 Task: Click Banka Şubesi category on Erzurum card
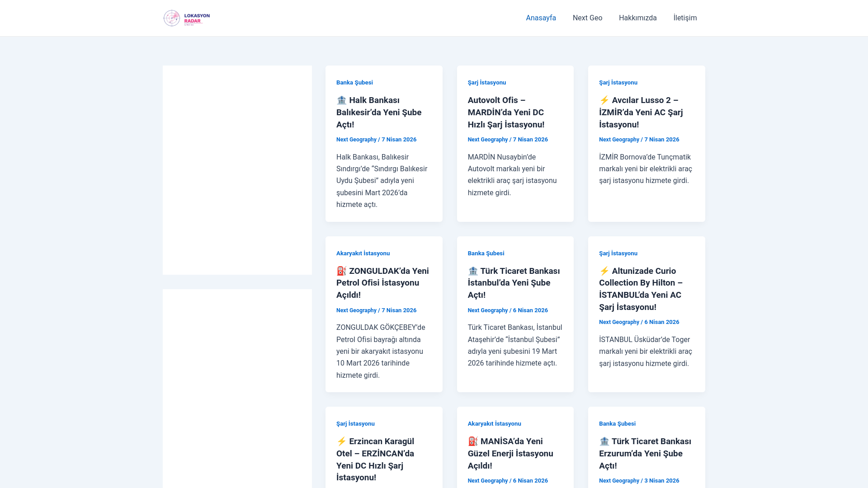617,424
